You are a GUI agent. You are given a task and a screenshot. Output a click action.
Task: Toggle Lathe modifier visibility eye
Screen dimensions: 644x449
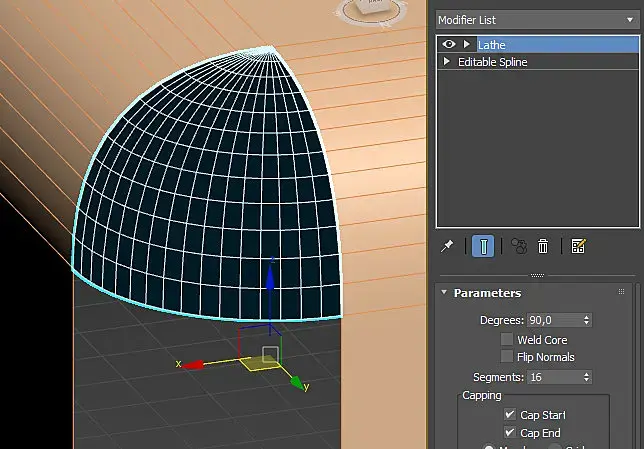pos(448,44)
